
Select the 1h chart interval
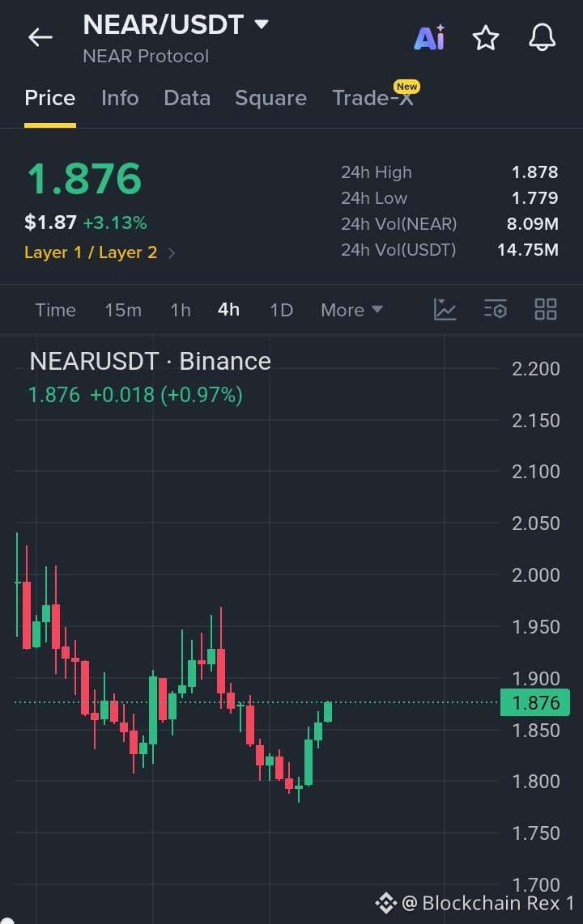coord(181,310)
